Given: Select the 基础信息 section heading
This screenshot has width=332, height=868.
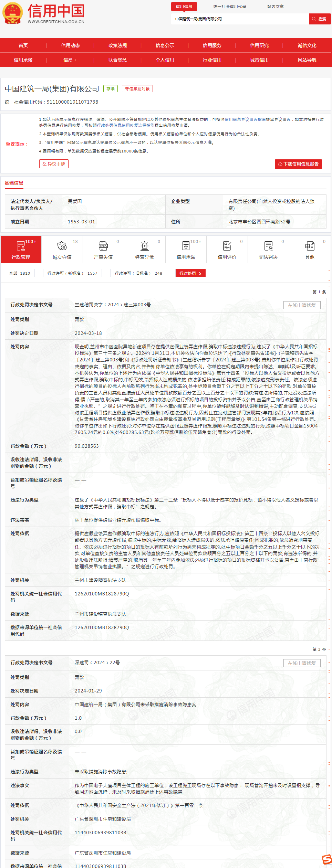Looking at the screenshot, I should tap(14, 183).
